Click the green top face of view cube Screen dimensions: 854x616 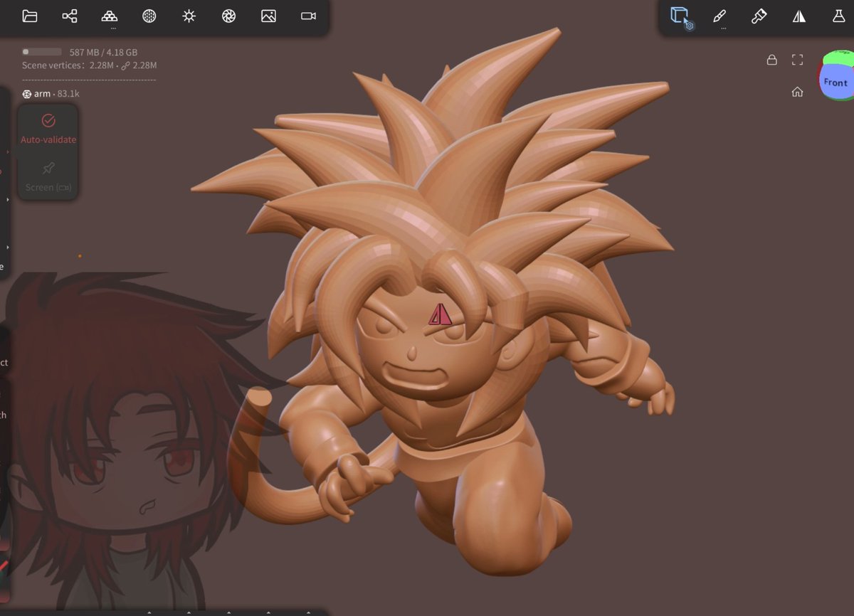point(840,58)
